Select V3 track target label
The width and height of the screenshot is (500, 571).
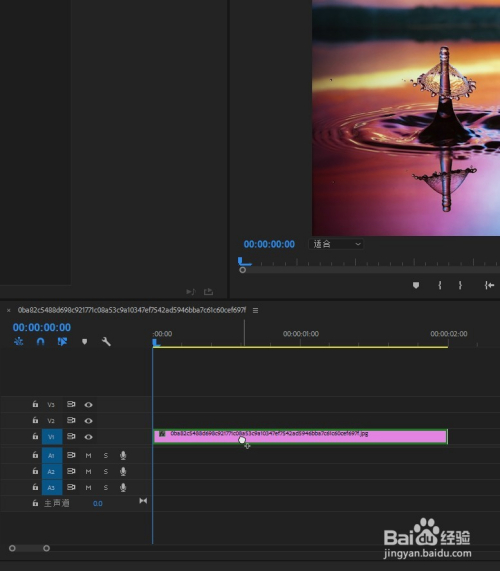(51, 405)
